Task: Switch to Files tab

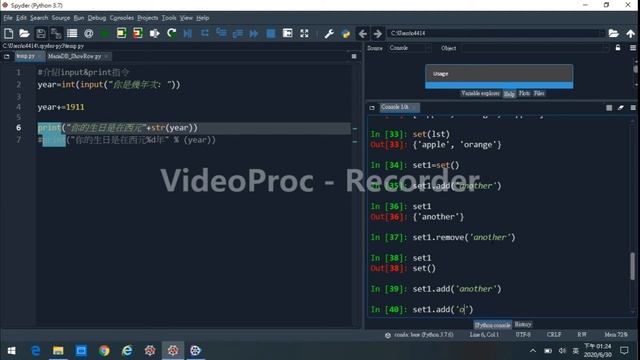Action: (x=539, y=93)
